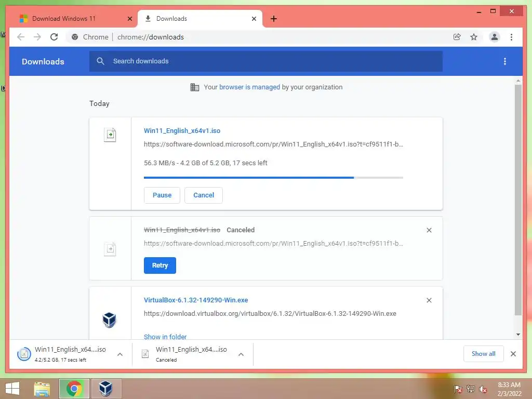Click the active ISO source URL
This screenshot has width=532, height=399.
coord(273,144)
